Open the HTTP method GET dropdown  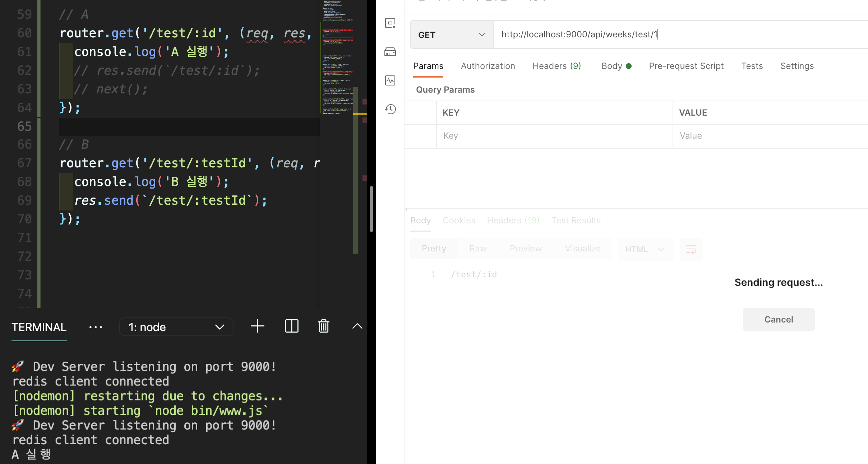(x=452, y=35)
